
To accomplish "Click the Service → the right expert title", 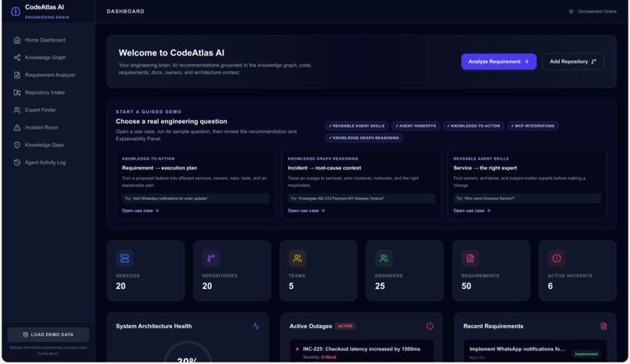I will [x=485, y=168].
